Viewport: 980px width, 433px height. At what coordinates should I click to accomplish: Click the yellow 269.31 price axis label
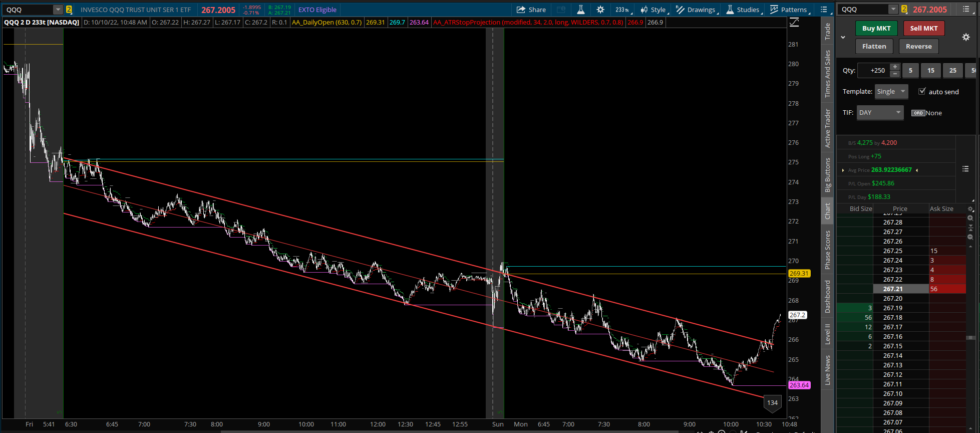coord(799,273)
